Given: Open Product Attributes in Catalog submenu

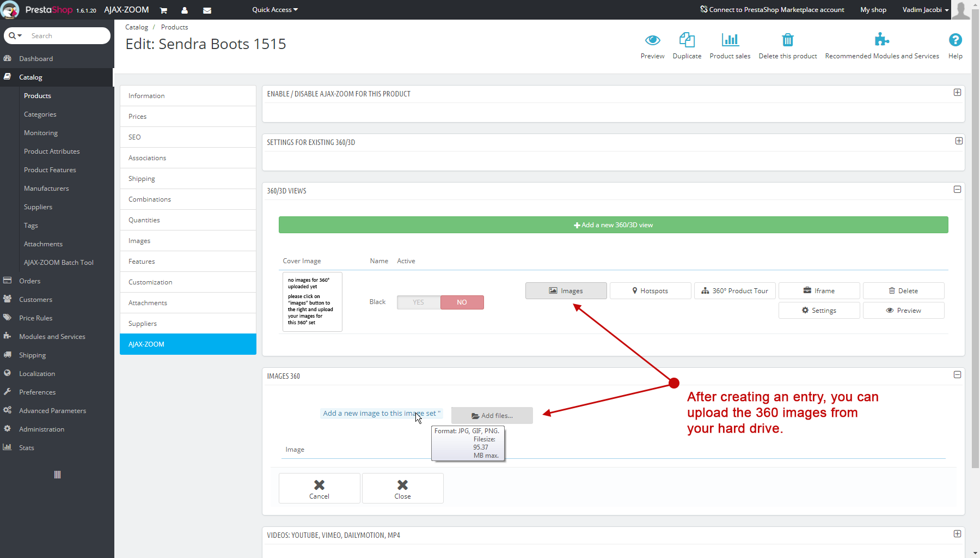Looking at the screenshot, I should pyautogui.click(x=52, y=151).
